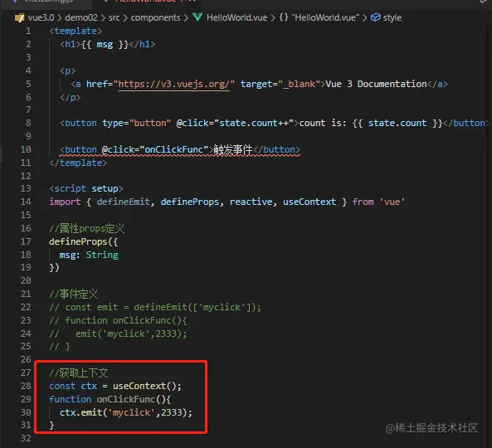Click line number 28 in gutter

[26, 386]
